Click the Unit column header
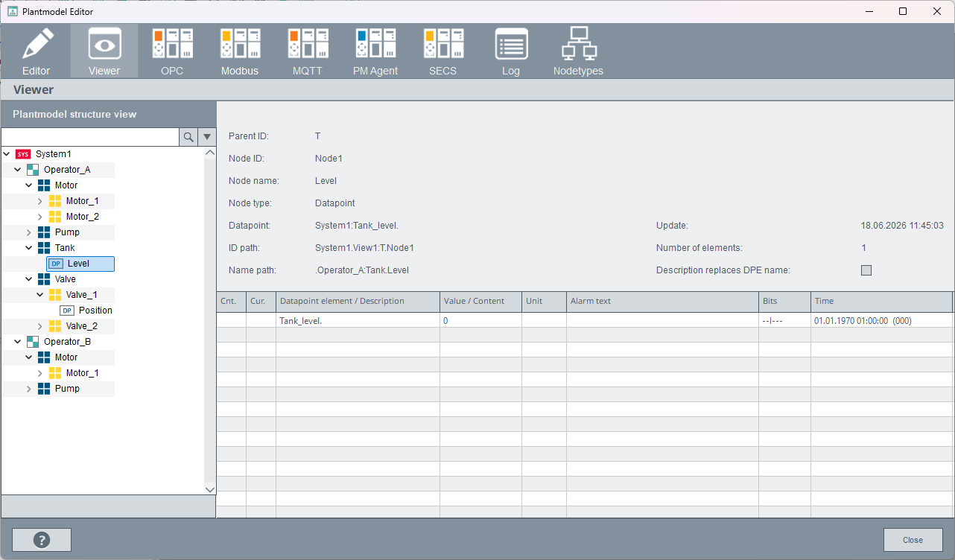This screenshot has height=560, width=955. point(544,301)
